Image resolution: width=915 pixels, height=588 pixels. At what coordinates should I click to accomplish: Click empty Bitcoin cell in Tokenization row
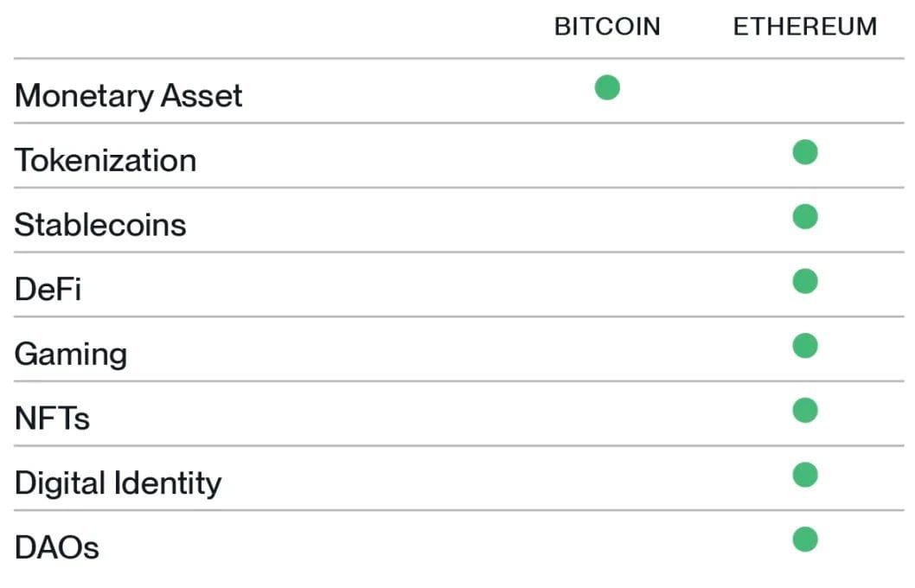pos(607,155)
